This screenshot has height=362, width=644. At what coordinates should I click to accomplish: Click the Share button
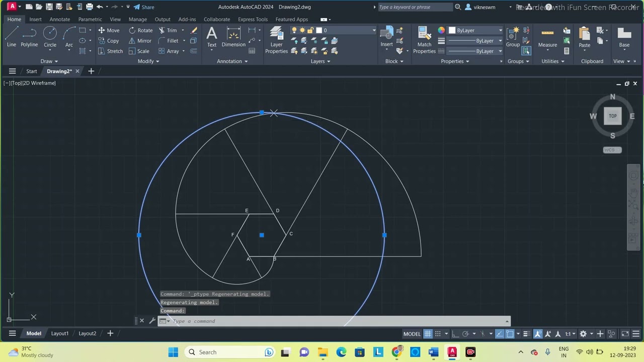[144, 7]
